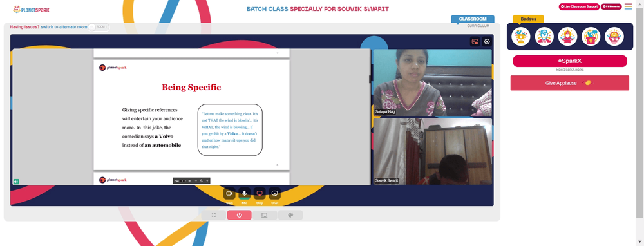
Task: Click the brain with glasses badge icon
Action: pos(614,37)
